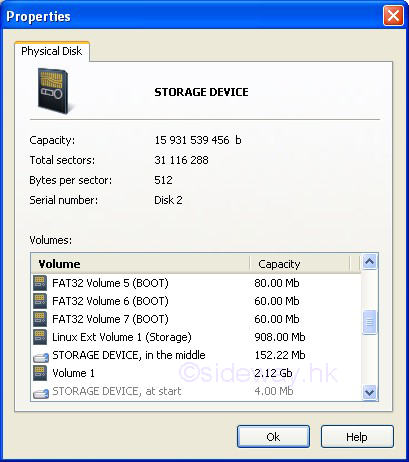Image resolution: width=409 pixels, height=462 pixels.
Task: Select 'Linux Ext Volume 1 (Storage)' row text
Action: click(122, 337)
